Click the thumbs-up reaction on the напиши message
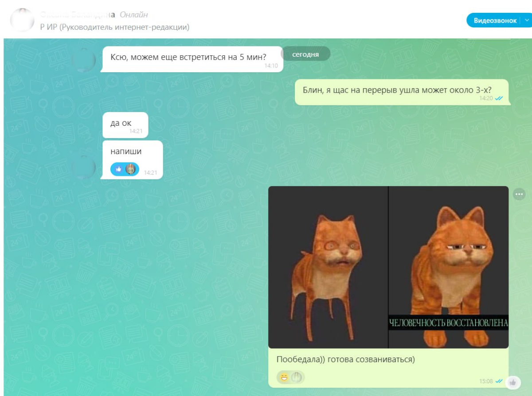The width and height of the screenshot is (532, 396). (118, 169)
